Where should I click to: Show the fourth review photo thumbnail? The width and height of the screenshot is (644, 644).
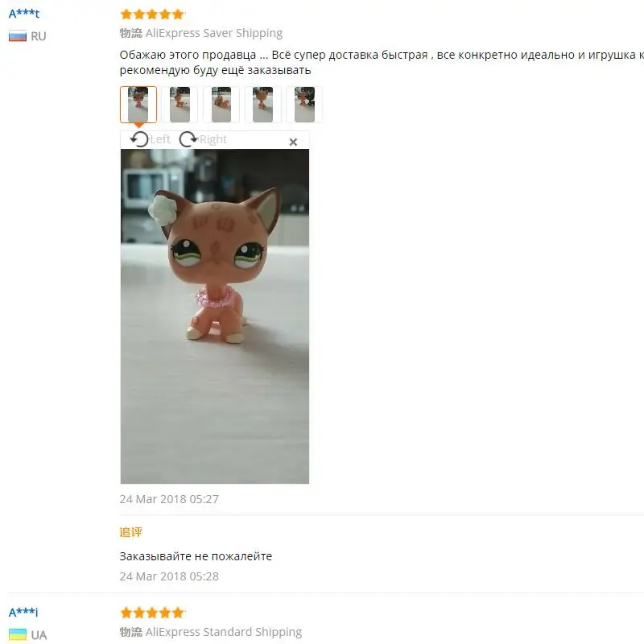pos(263,105)
